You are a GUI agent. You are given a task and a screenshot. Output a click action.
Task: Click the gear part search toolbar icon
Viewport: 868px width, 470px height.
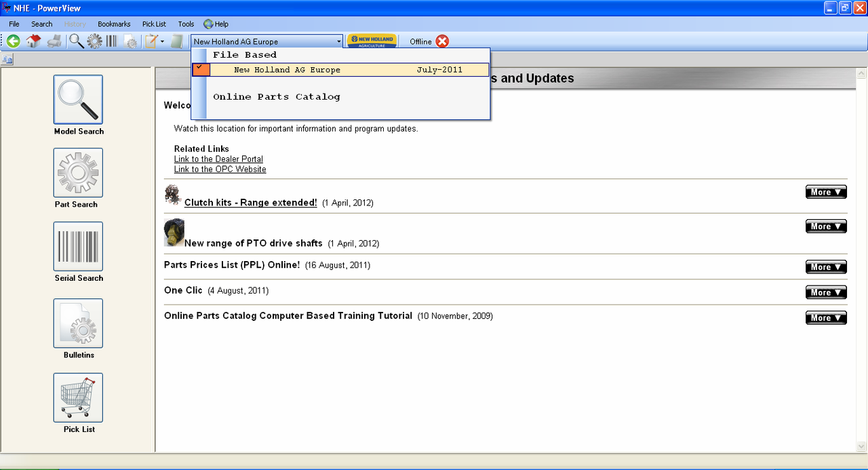95,41
